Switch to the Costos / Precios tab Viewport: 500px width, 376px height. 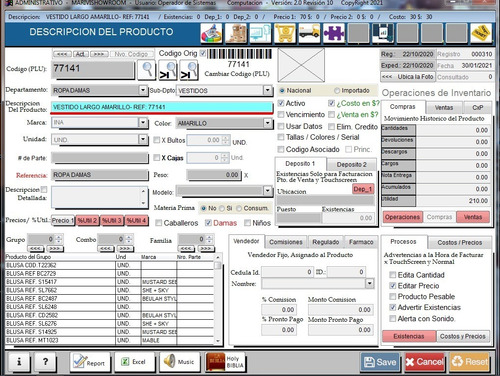click(460, 242)
